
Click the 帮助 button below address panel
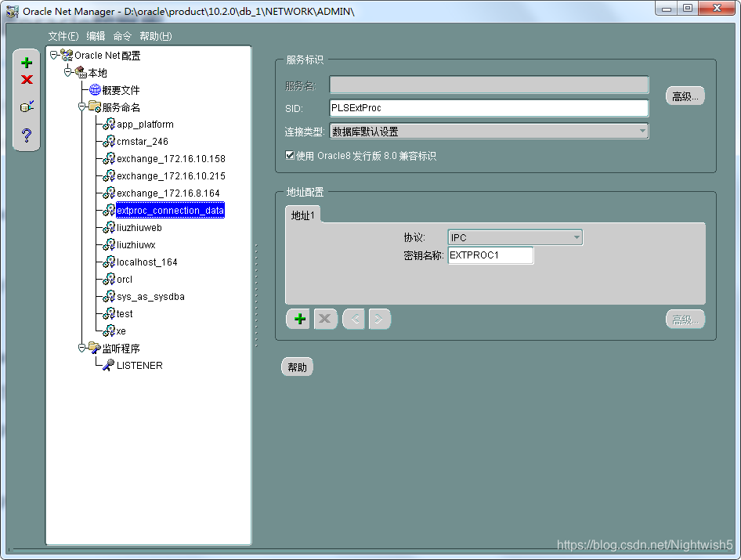(x=297, y=367)
